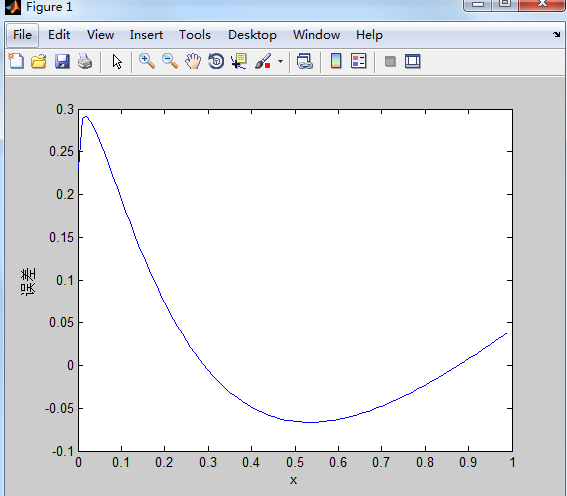Toggle the Edit Plot arrow tool

click(117, 61)
